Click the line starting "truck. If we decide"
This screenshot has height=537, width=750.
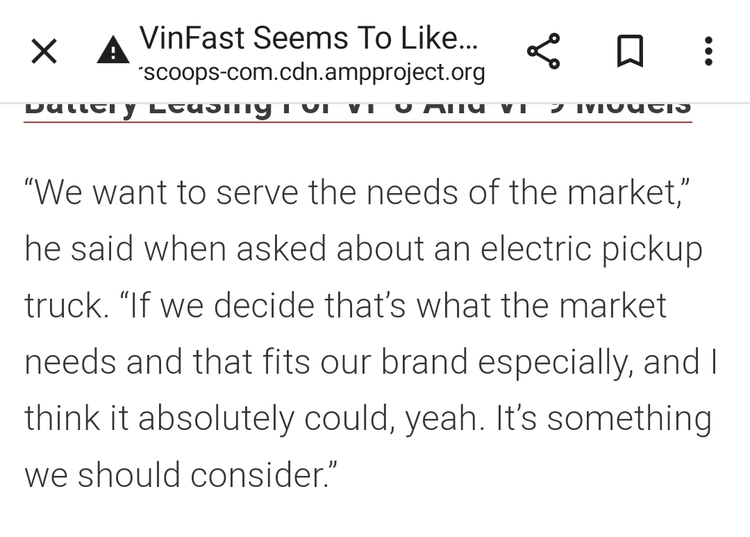pyautogui.click(x=345, y=306)
